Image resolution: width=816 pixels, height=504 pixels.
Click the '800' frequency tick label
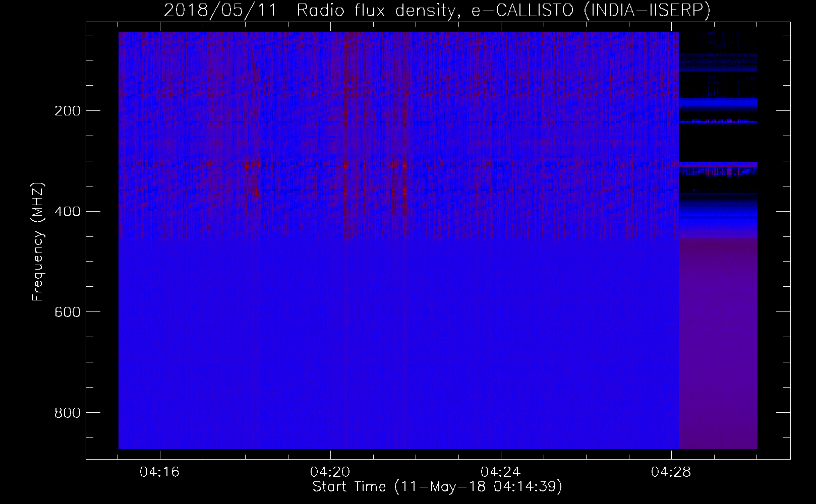coord(67,413)
